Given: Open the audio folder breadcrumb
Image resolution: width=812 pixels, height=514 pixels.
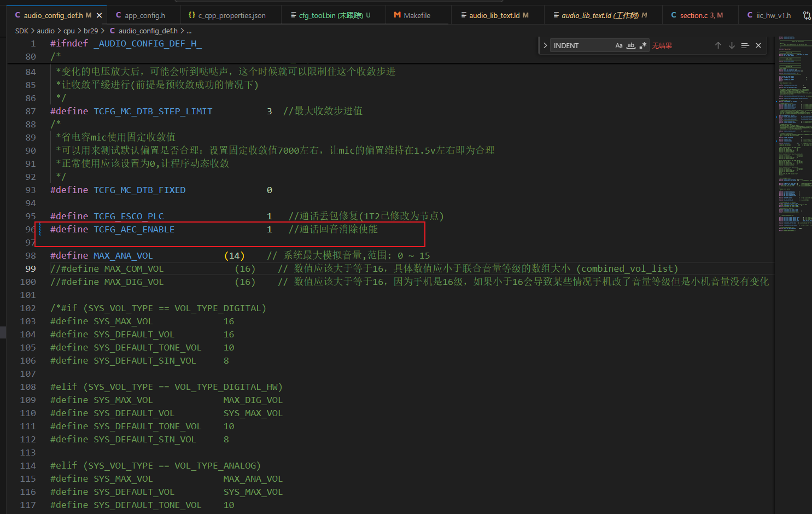Looking at the screenshot, I should (45, 31).
